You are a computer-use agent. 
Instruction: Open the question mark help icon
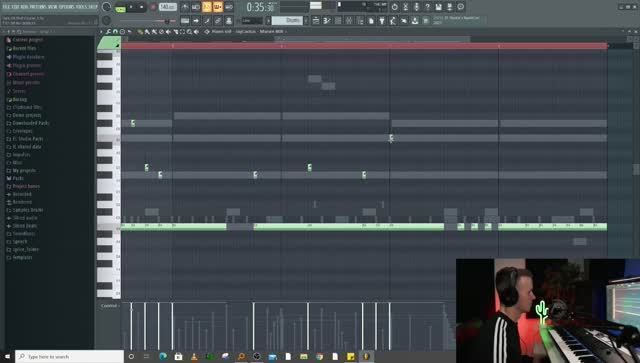point(427,7)
